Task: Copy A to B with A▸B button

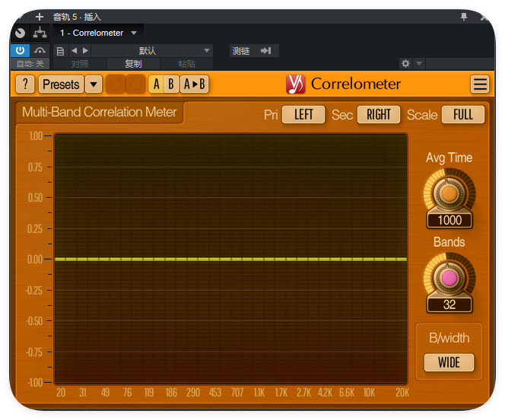Action: coord(195,84)
